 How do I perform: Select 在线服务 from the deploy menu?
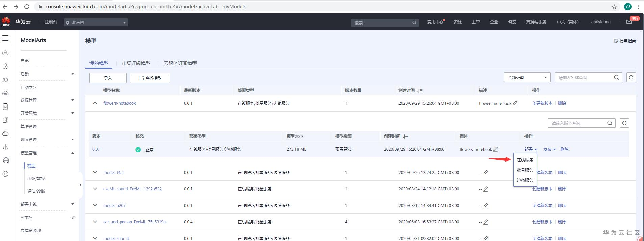[x=525, y=160]
